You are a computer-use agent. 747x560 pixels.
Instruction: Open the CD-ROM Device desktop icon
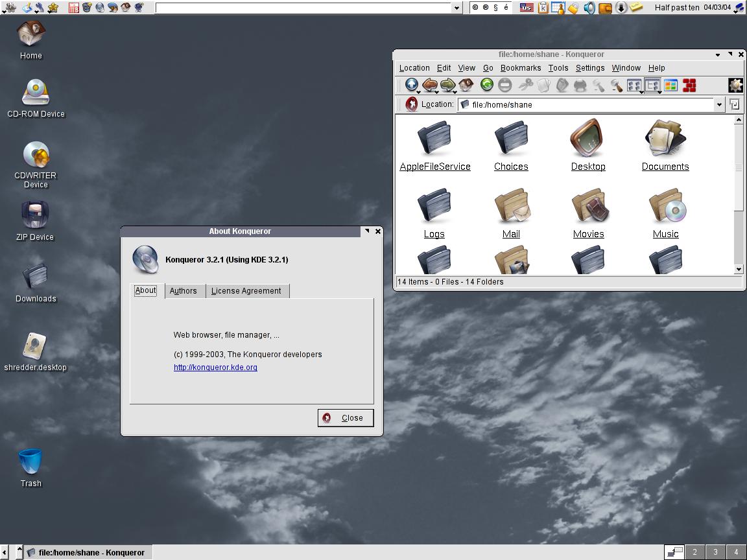click(36, 98)
